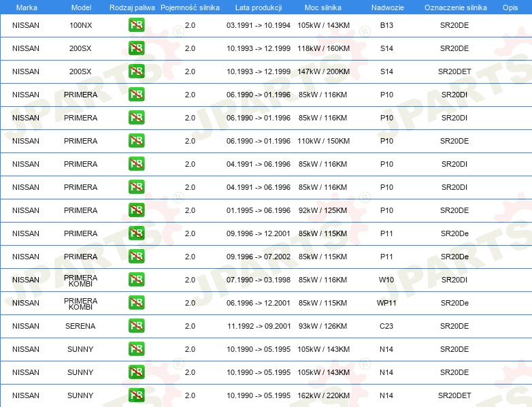Screen dimensions: 532x407
Task: Click the Nadwozie column header
Action: pyautogui.click(x=388, y=7)
